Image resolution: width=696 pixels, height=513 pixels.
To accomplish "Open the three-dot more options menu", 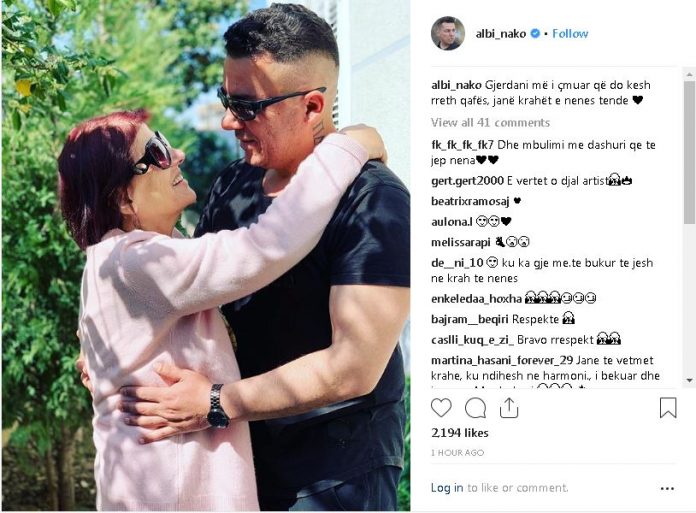I will 667,489.
